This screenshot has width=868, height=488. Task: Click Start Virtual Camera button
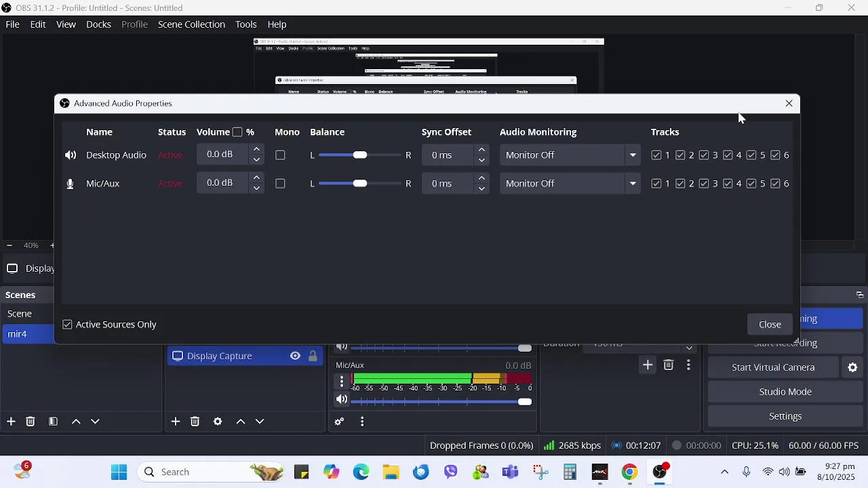773,367
